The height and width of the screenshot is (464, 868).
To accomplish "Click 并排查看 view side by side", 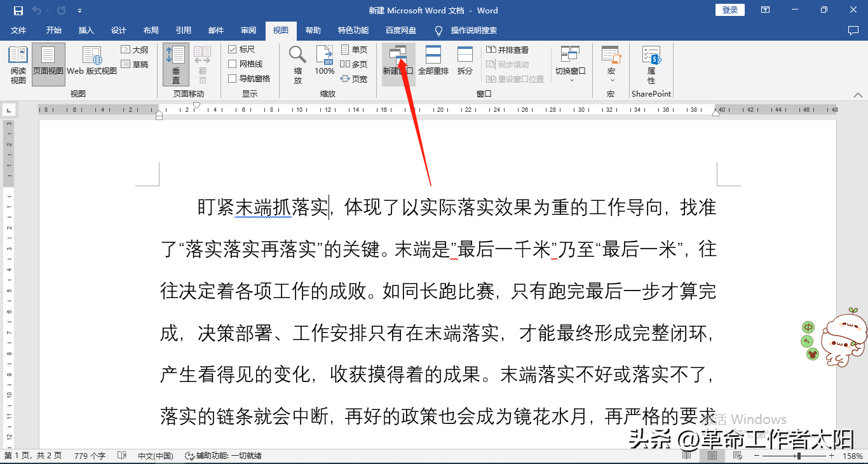I will (508, 50).
